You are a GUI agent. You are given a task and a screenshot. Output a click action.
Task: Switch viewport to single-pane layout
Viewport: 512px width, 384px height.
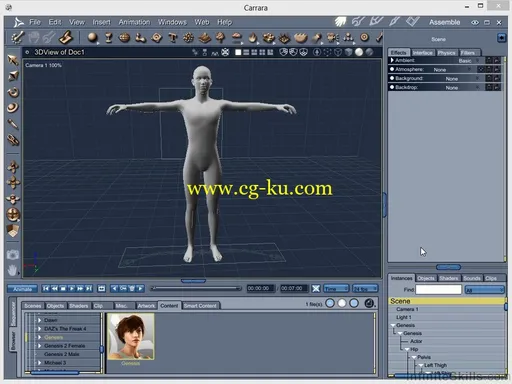click(x=238, y=52)
